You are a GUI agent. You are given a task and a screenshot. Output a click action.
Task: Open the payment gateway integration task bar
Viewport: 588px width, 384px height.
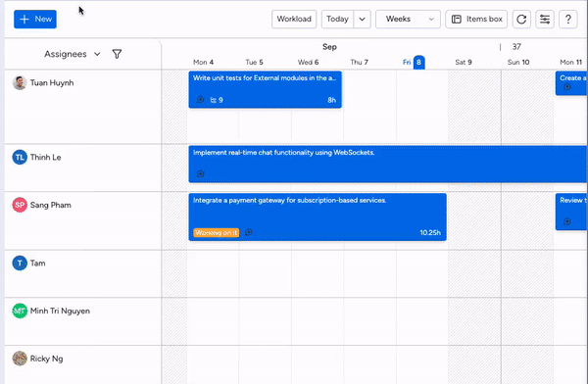[318, 216]
